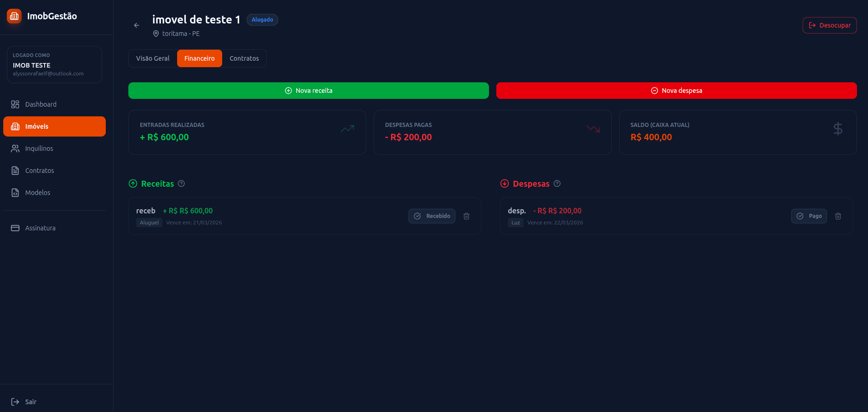Image resolution: width=868 pixels, height=412 pixels.
Task: Open the Contratos tab of the property
Action: click(244, 58)
